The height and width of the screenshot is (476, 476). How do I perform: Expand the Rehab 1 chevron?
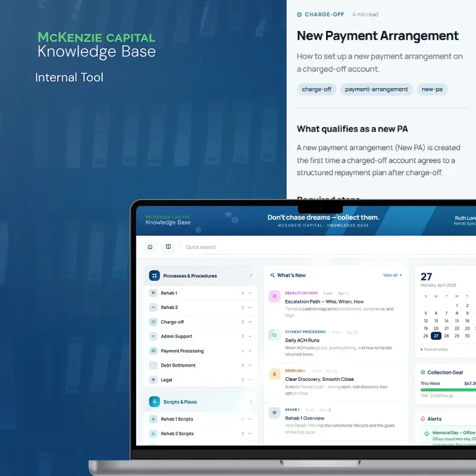click(250, 293)
